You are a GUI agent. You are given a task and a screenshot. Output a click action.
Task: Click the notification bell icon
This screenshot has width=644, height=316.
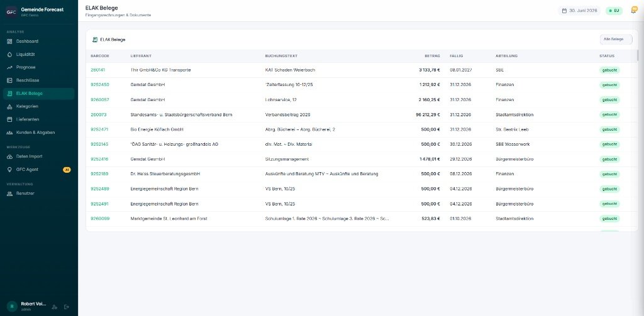pyautogui.click(x=634, y=10)
